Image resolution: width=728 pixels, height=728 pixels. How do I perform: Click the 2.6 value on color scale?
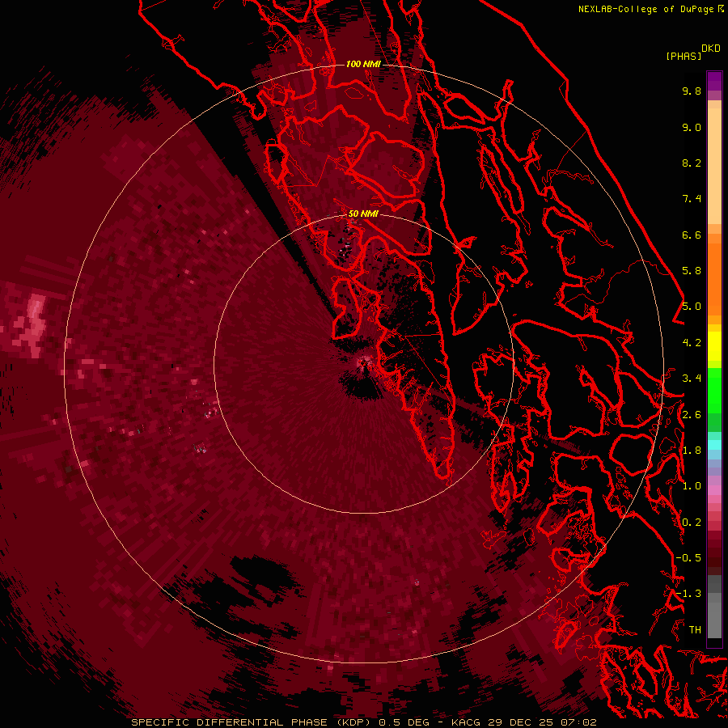coord(692,415)
